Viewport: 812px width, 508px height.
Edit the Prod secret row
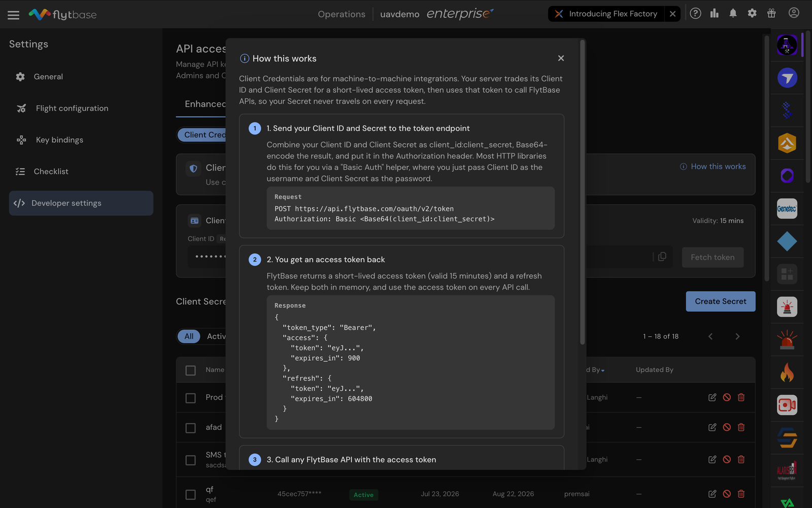click(713, 397)
